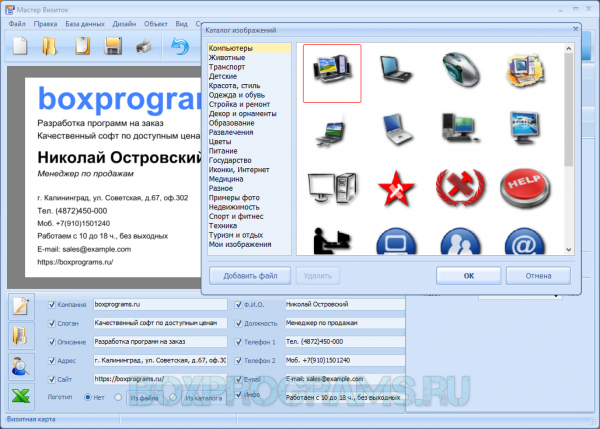Click the notepad with pencil icon
This screenshot has height=429, width=600.
(21, 306)
